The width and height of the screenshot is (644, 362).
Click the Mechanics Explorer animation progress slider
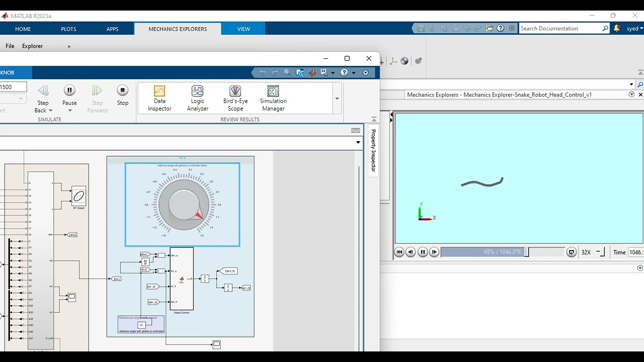tap(503, 252)
